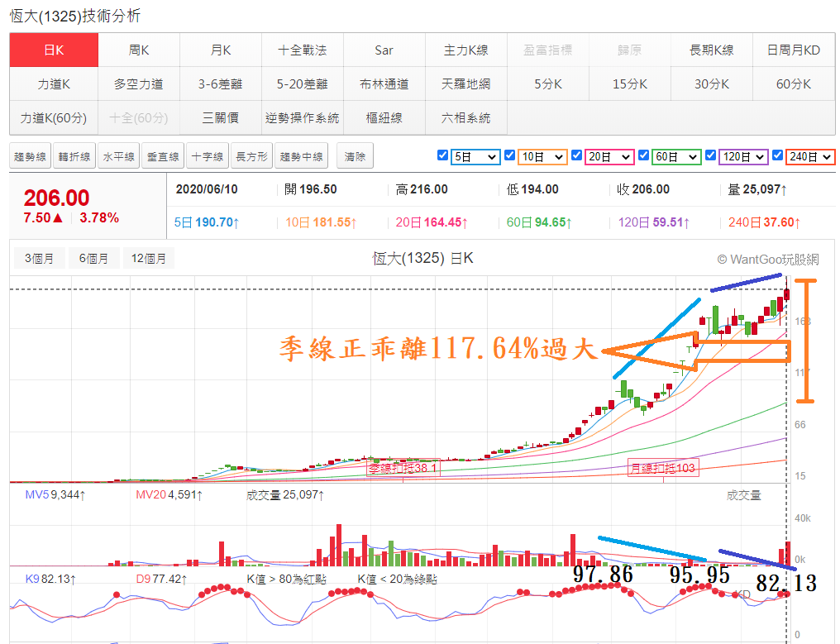840x644 pixels.
Task: Select 多空力道 tab
Action: 139,84
